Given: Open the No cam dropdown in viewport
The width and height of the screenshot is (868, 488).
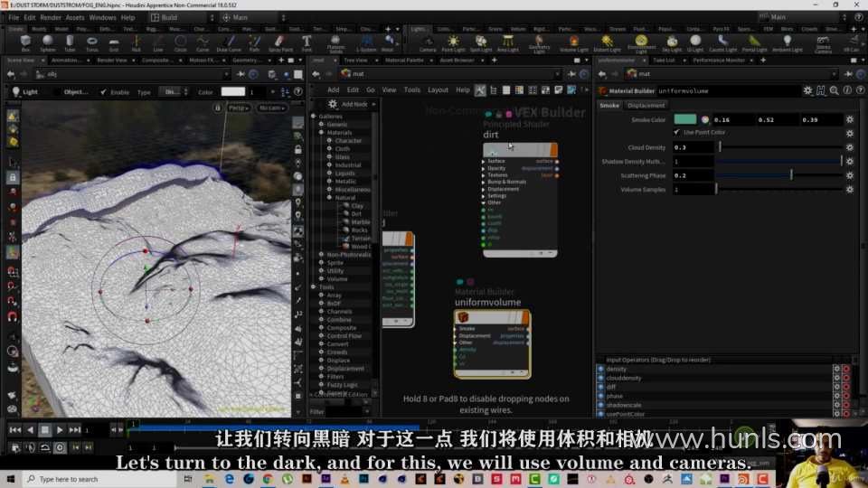Looking at the screenshot, I should 272,108.
